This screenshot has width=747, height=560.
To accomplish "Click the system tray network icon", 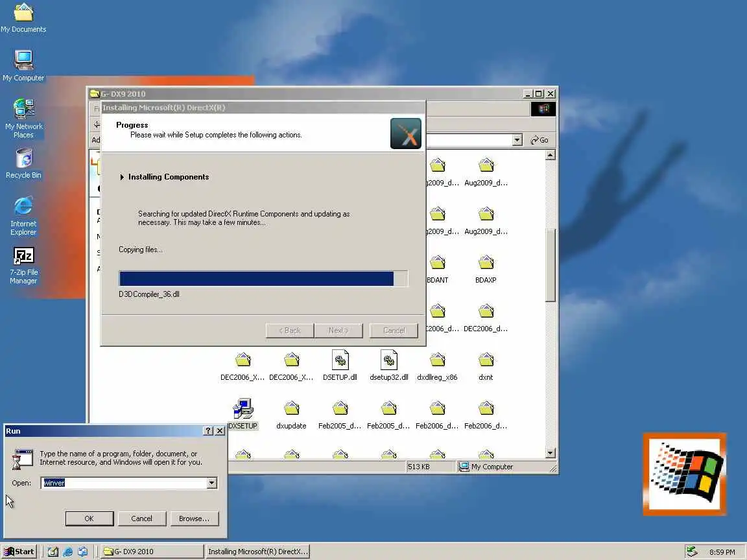I will 692,552.
